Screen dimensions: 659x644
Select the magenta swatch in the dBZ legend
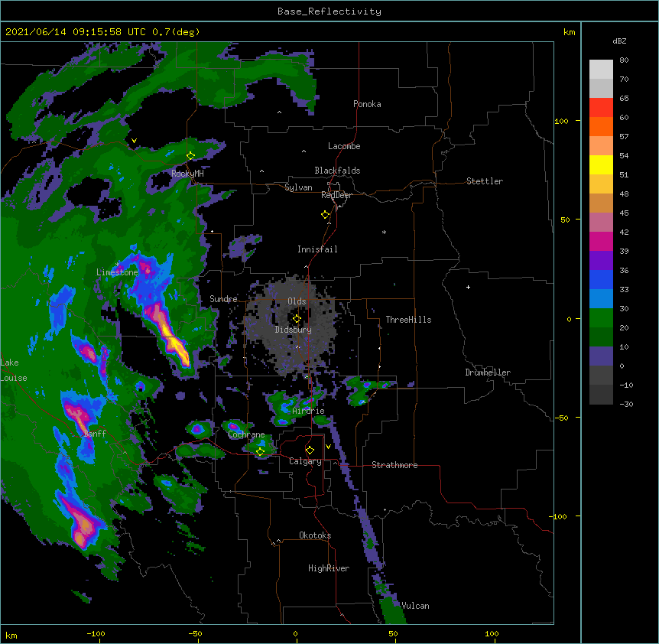[x=601, y=241]
